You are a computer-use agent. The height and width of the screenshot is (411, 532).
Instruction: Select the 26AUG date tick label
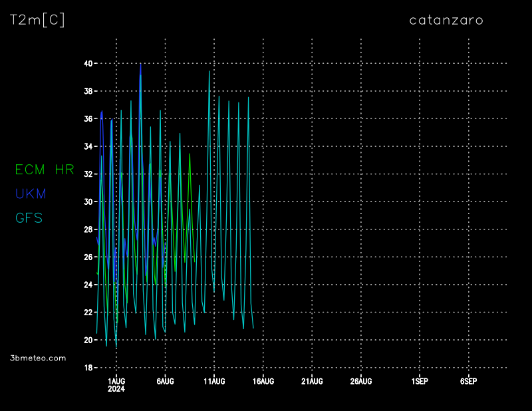(360, 381)
